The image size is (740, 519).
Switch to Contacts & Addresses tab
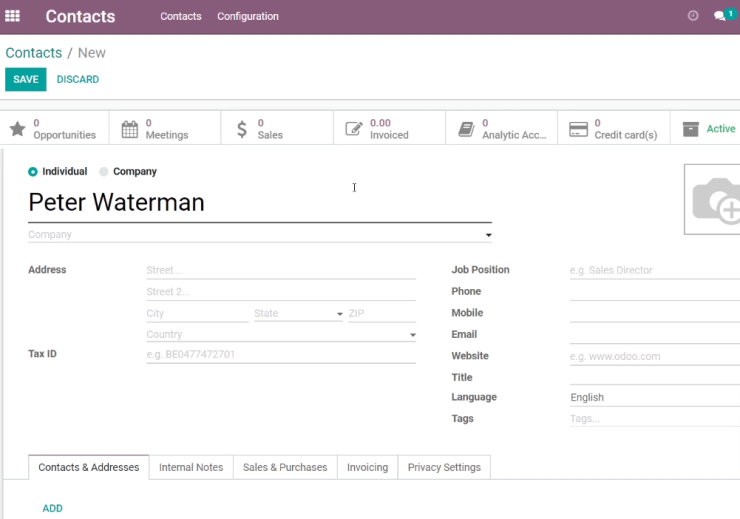pos(89,467)
